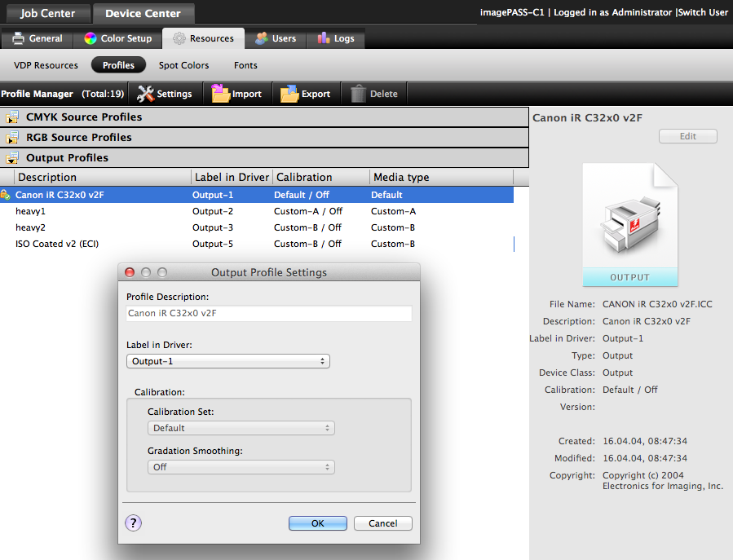Go to the Users tab
733x560 pixels.
click(276, 38)
